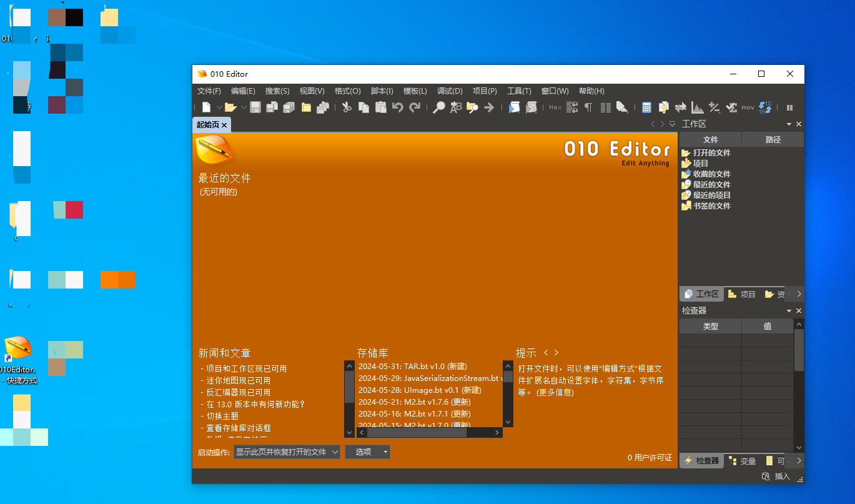Viewport: 855px width, 504px height.
Task: Click the Base Converter 10/16 icon
Action: 765,107
